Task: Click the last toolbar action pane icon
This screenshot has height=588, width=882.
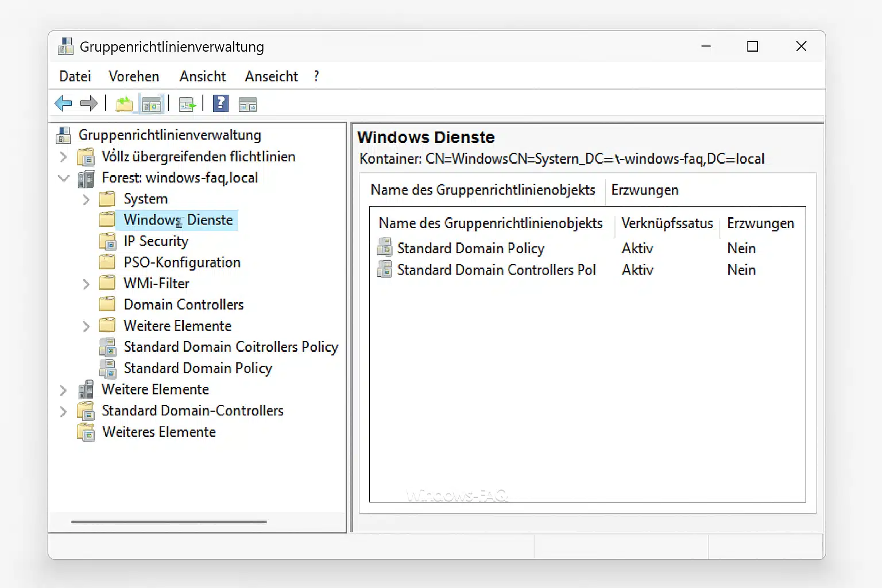Action: tap(247, 104)
